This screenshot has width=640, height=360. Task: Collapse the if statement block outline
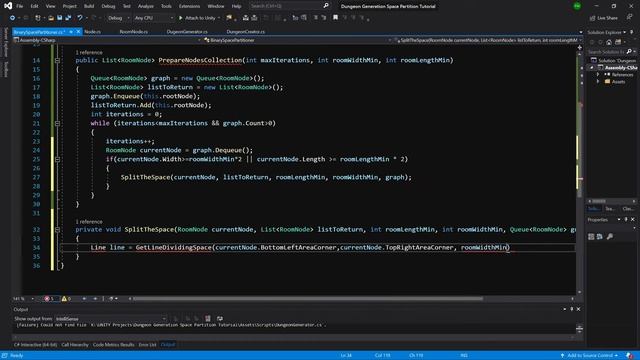[x=57, y=159]
